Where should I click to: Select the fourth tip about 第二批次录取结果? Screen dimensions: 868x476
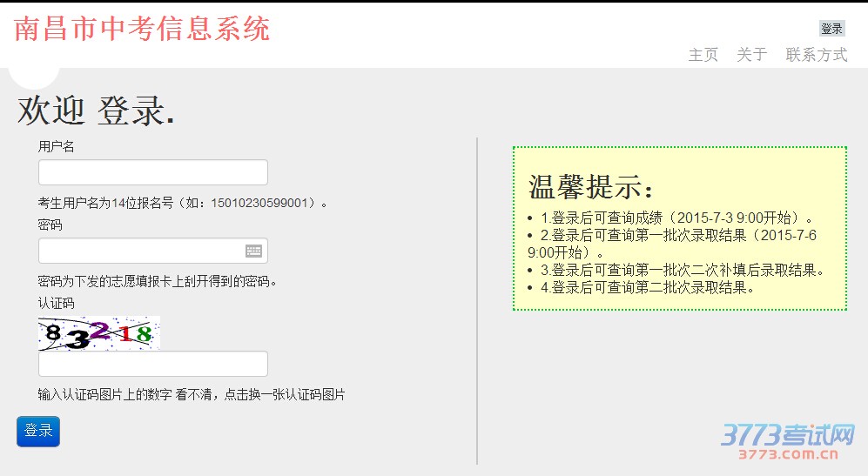tap(647, 287)
